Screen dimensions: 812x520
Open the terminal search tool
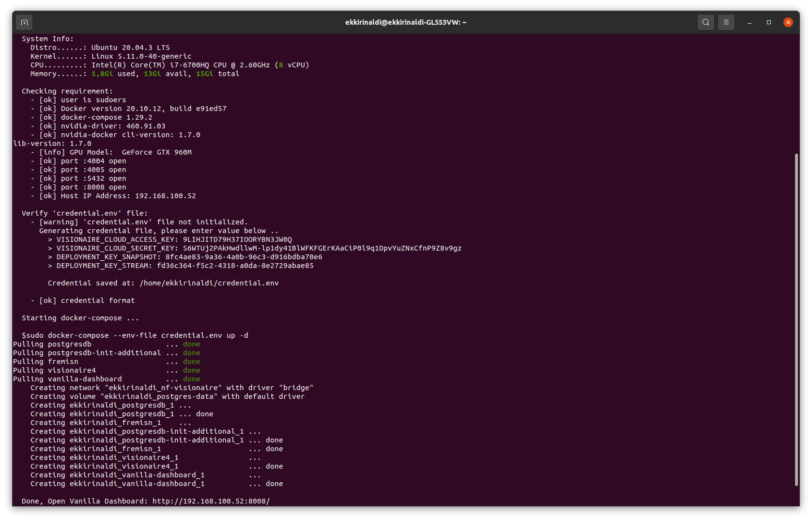coord(705,22)
